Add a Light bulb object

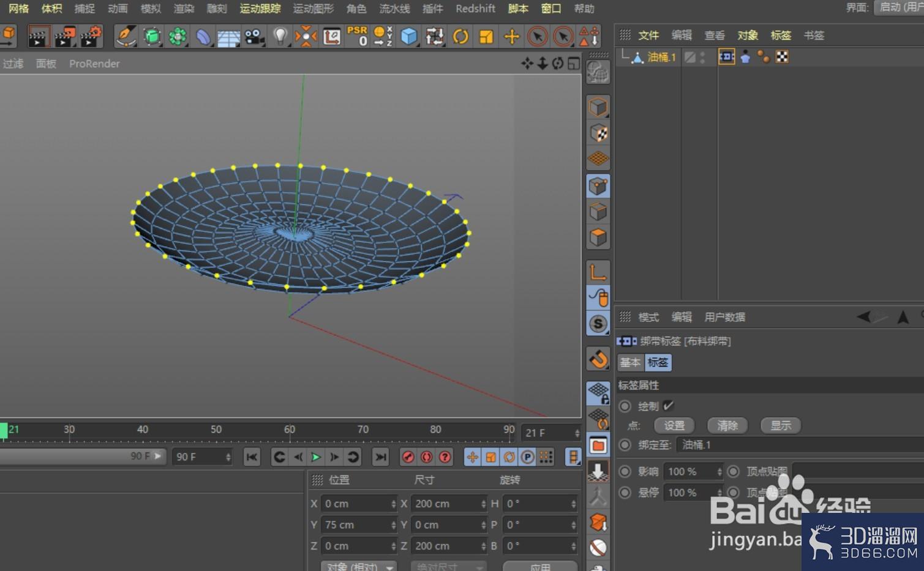pyautogui.click(x=280, y=37)
